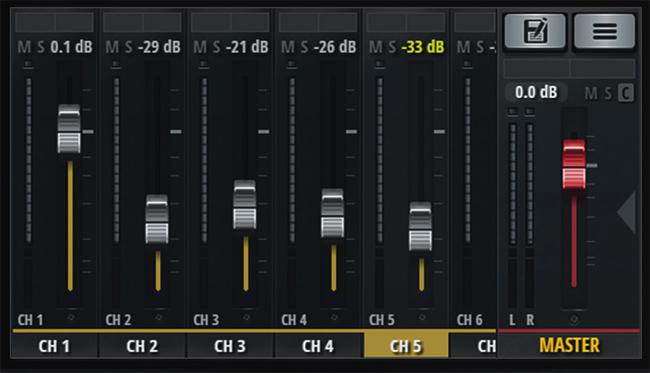This screenshot has height=373, width=650.
Task: Toggle the Master C button
Action: (626, 93)
